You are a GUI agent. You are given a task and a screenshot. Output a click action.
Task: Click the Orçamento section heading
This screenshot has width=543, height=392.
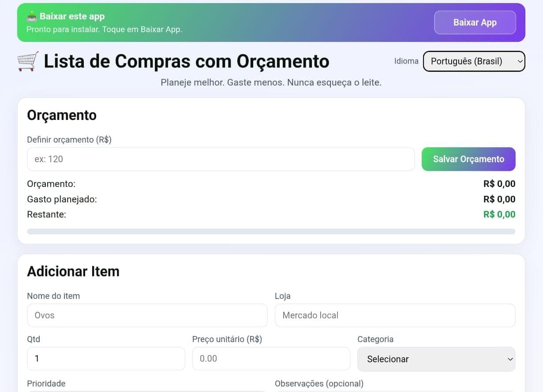[62, 115]
